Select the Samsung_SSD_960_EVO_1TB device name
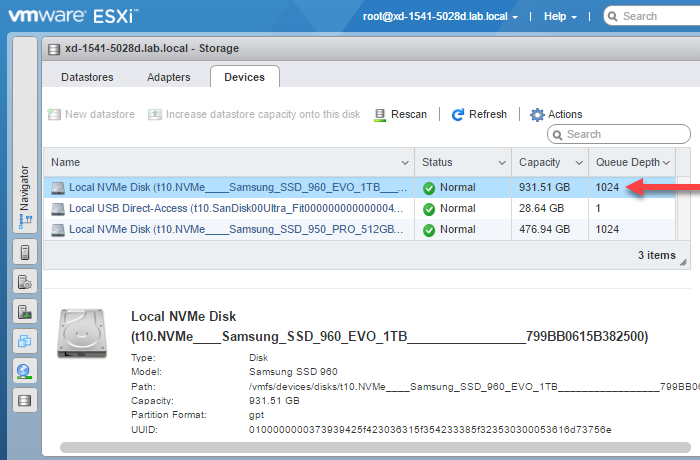Image resolution: width=700 pixels, height=460 pixels. (238, 188)
